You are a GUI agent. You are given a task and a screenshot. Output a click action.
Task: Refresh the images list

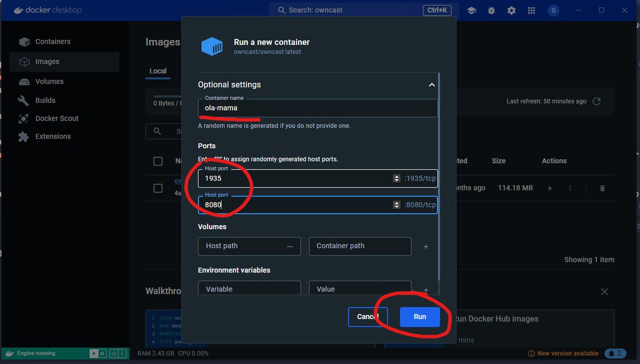597,101
